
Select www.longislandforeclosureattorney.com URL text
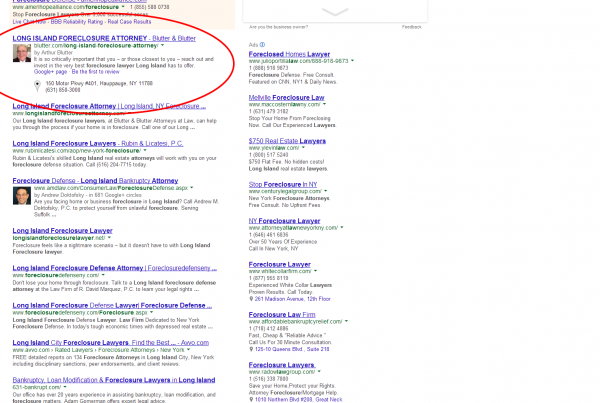click(68, 113)
